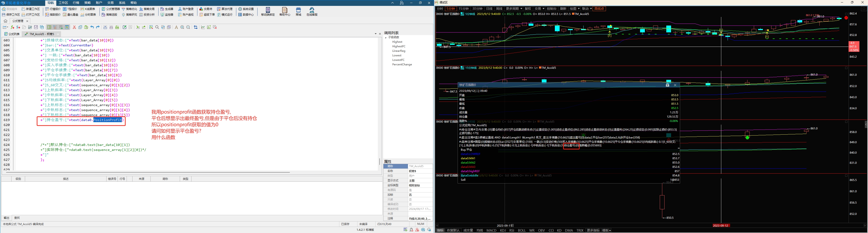Open the 策略 menu
The width and height of the screenshot is (868, 233).
click(88, 3)
